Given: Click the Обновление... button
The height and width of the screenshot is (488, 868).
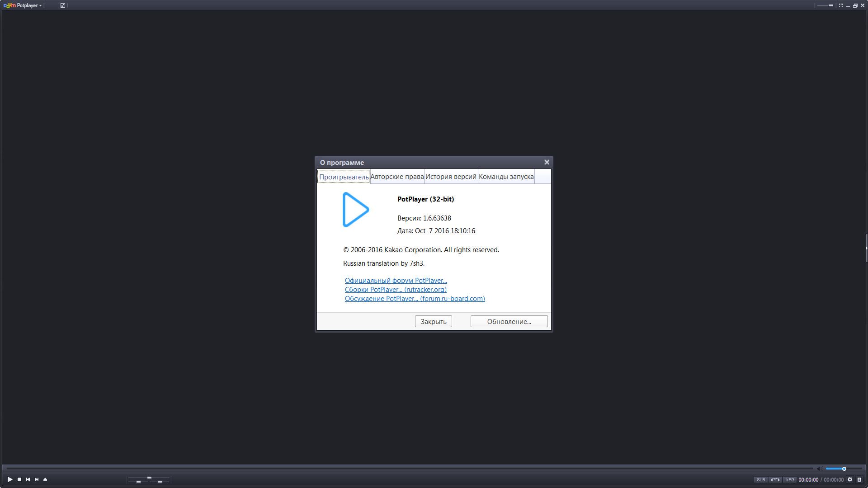Looking at the screenshot, I should [x=509, y=322].
